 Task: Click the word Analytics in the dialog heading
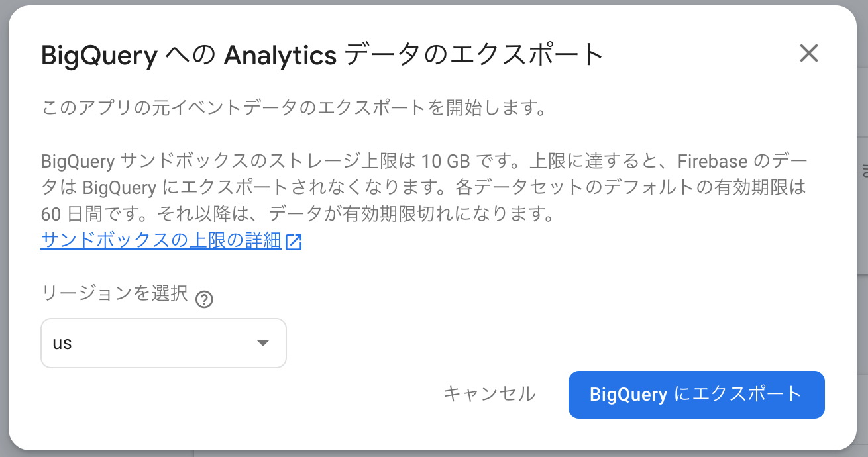(280, 56)
